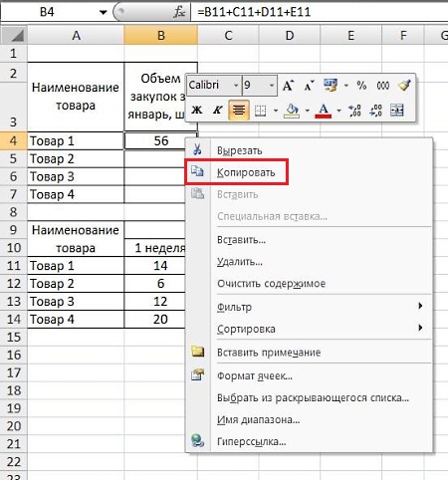Image resolution: width=448 pixels, height=480 pixels.
Task: Open Формат ячеек dialog from menu
Action: tap(255, 376)
